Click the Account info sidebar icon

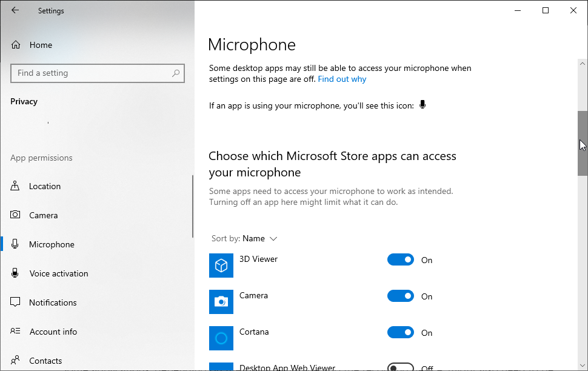[x=16, y=332]
